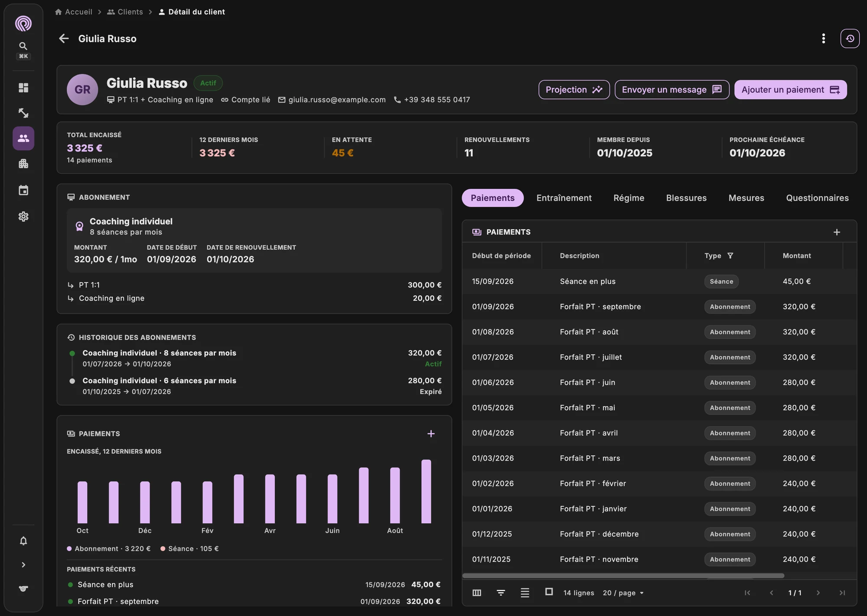
Task: Click the history clock icon top right
Action: point(850,39)
